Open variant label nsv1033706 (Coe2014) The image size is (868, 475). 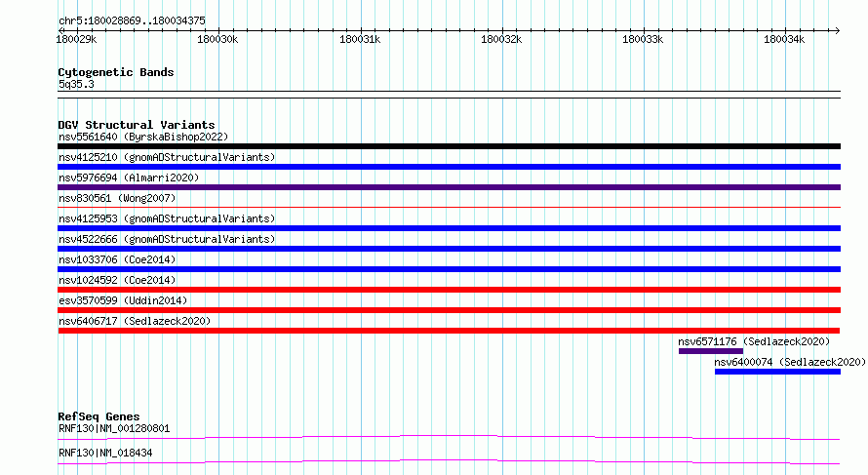(x=117, y=259)
